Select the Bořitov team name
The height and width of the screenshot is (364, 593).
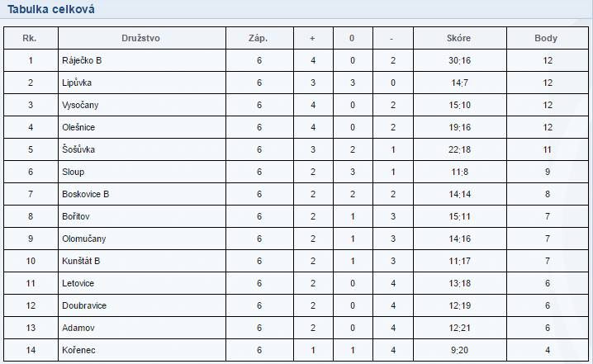pyautogui.click(x=76, y=216)
